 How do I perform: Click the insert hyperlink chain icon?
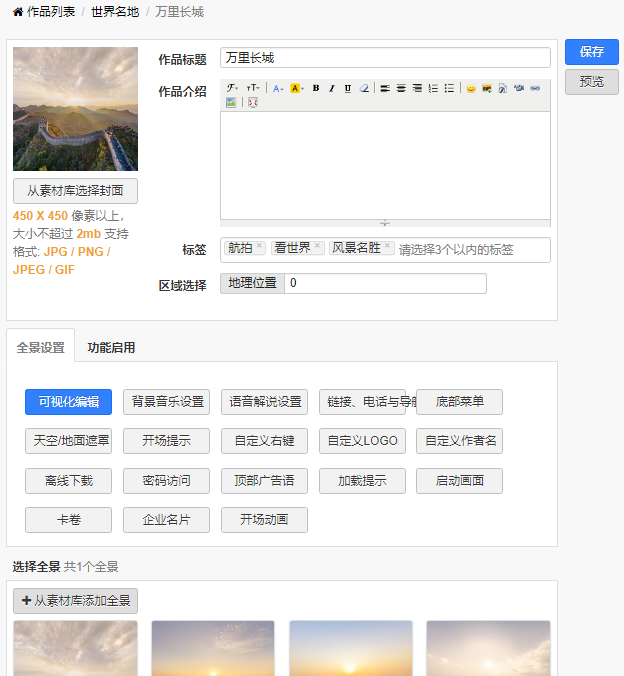(x=535, y=88)
